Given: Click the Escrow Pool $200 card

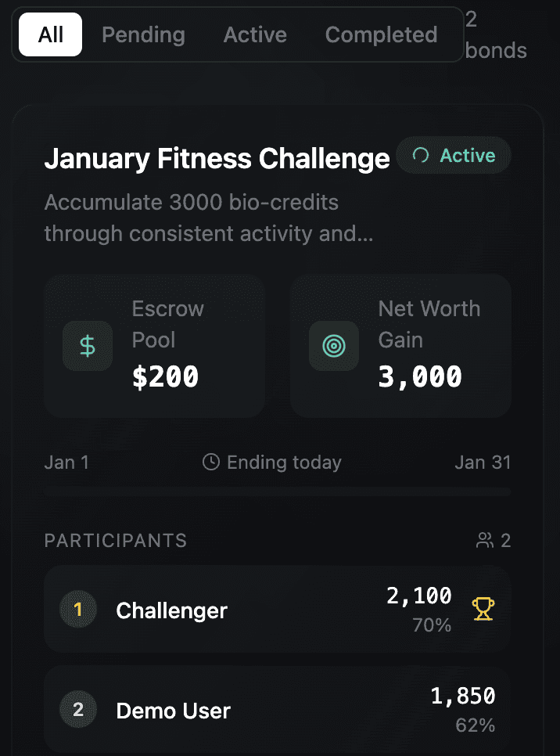Looking at the screenshot, I should 155,346.
